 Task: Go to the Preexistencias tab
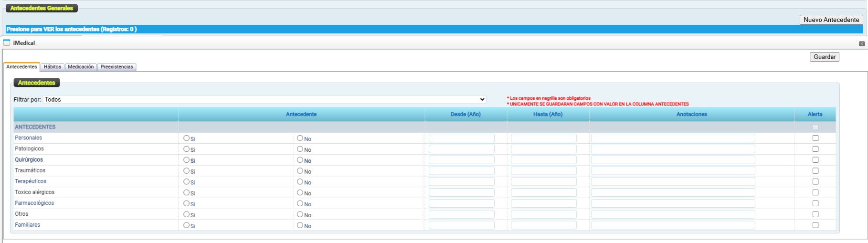coord(116,67)
